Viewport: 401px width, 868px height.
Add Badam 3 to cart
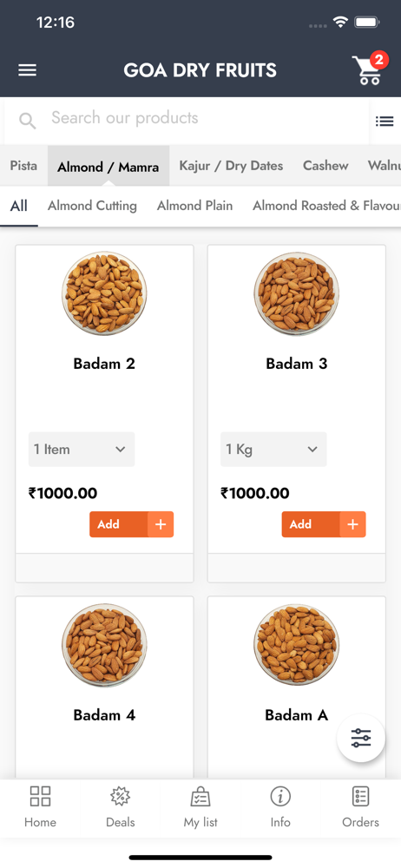coord(324,524)
